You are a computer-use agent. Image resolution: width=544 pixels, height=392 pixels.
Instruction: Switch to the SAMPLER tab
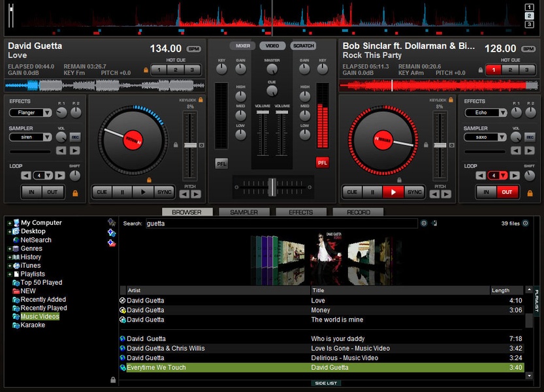click(x=244, y=212)
